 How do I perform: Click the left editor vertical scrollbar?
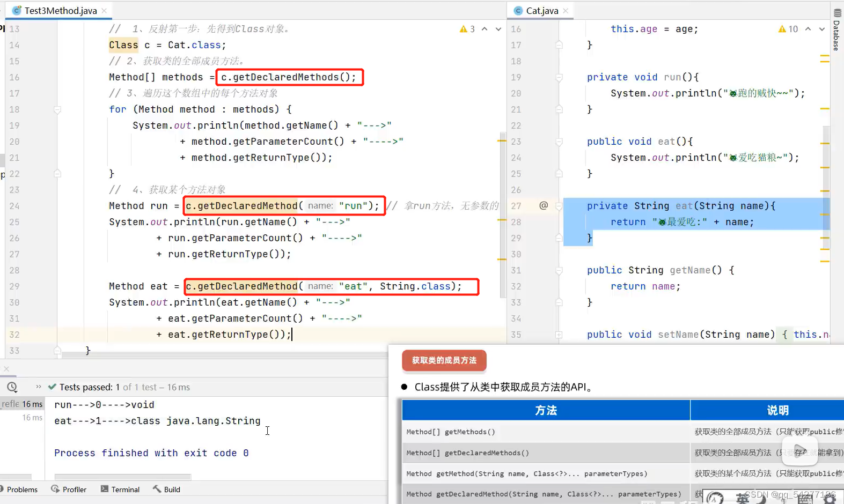pos(503,214)
